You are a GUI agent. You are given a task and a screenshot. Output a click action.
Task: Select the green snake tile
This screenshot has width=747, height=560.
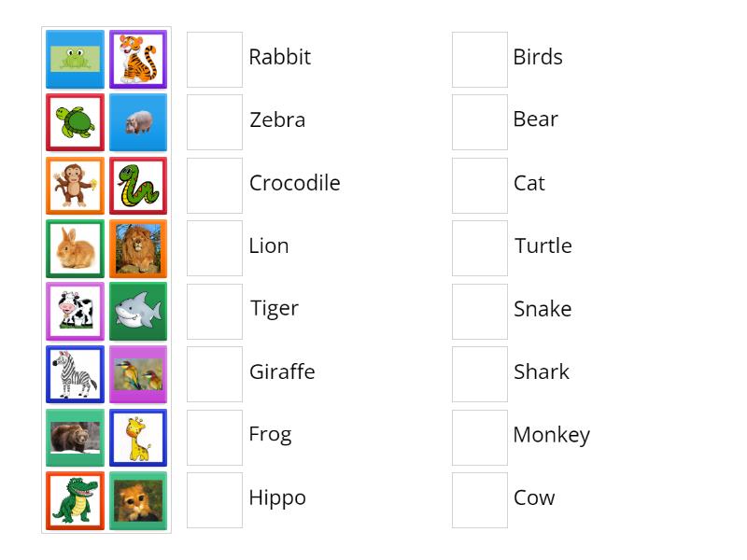138,185
